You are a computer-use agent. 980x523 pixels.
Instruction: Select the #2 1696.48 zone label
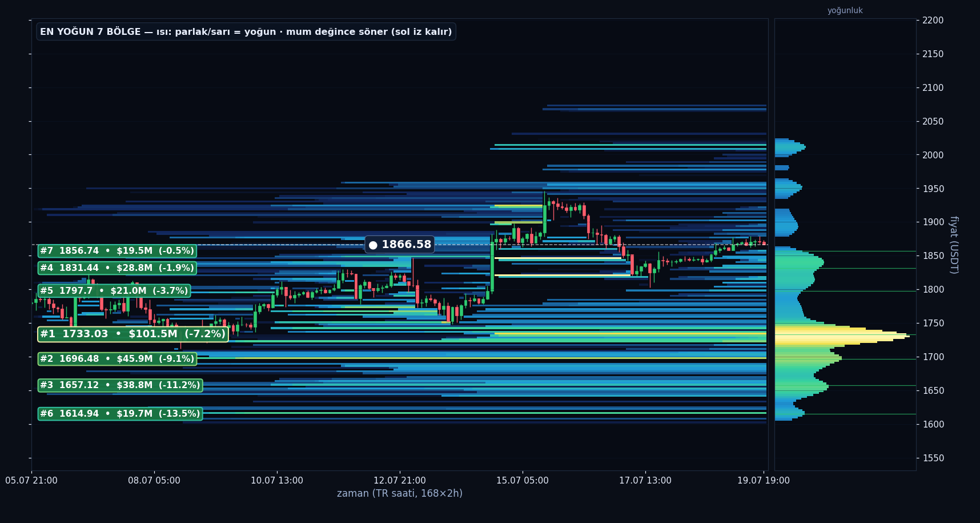pyautogui.click(x=117, y=359)
